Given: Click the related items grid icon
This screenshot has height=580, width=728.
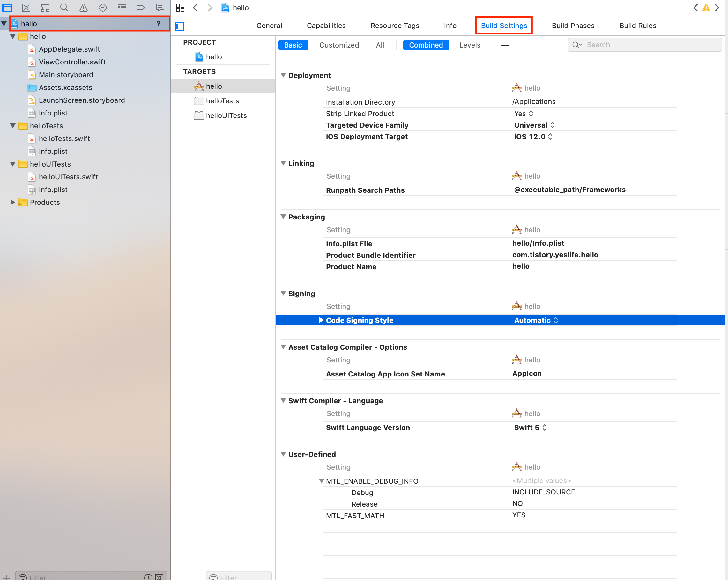Looking at the screenshot, I should (180, 8).
